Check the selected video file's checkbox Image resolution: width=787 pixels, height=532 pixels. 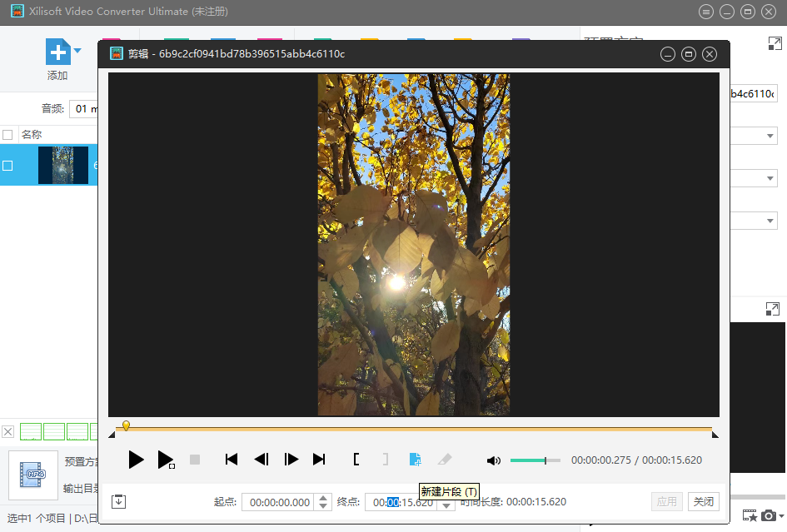[x=7, y=166]
